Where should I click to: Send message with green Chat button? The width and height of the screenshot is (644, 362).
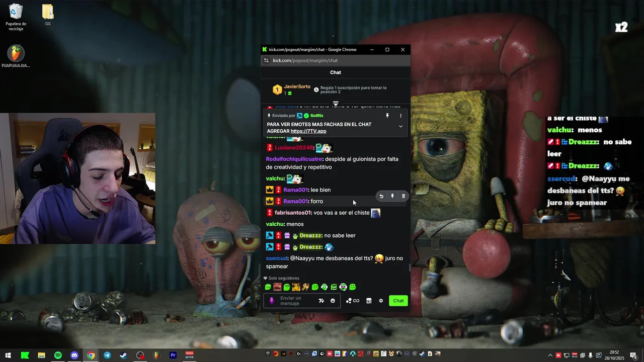398,301
